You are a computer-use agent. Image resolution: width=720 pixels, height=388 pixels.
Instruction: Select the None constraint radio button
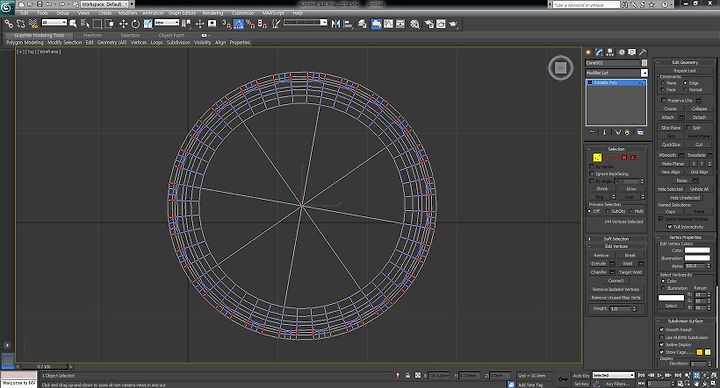(x=663, y=83)
